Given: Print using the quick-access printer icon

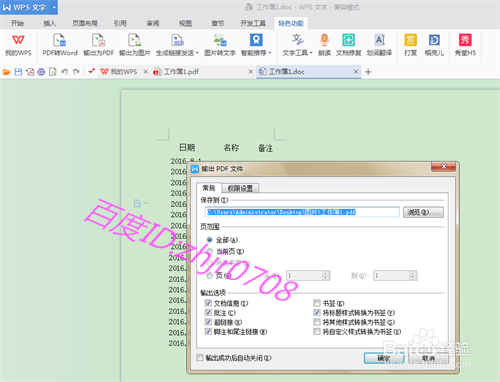Looking at the screenshot, I should [x=41, y=72].
